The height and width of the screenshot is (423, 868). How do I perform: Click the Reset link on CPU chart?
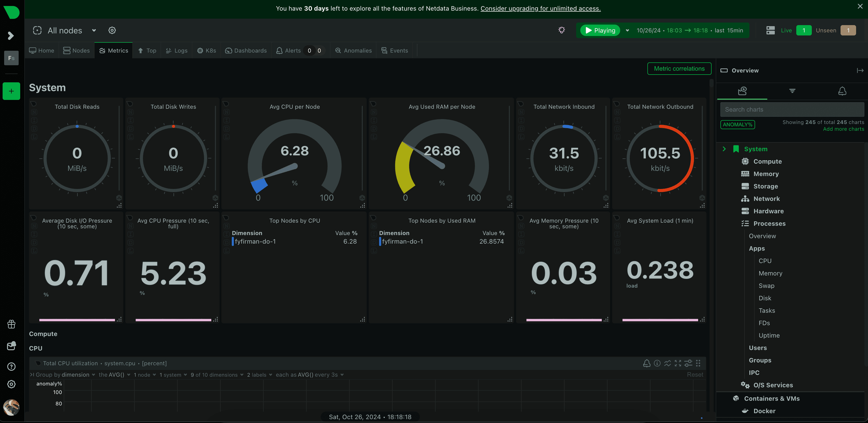(695, 375)
